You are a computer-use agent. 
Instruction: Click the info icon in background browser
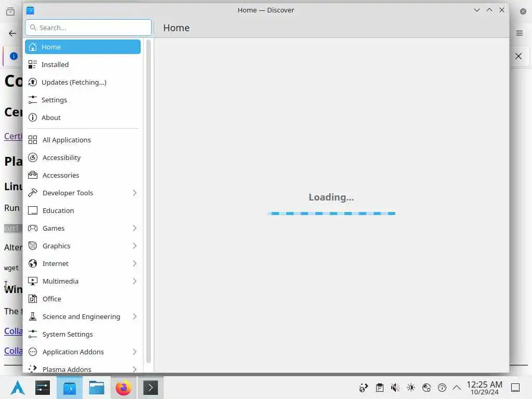point(14,56)
